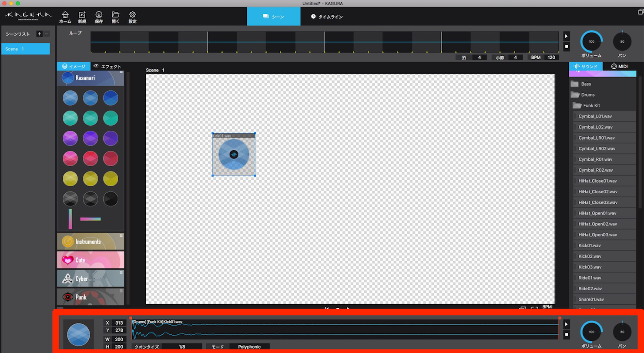Create new project with 新規 icon
Viewport: 644px width, 353px height.
82,17
